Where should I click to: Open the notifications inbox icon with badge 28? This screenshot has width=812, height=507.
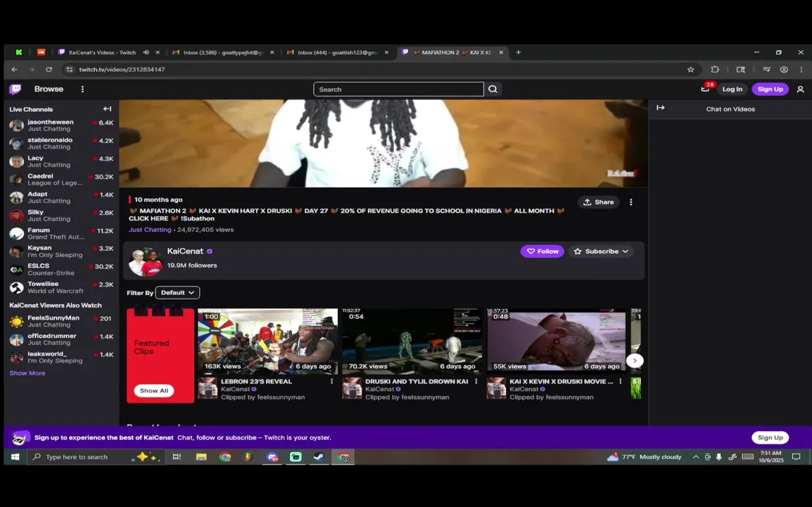coord(705,89)
